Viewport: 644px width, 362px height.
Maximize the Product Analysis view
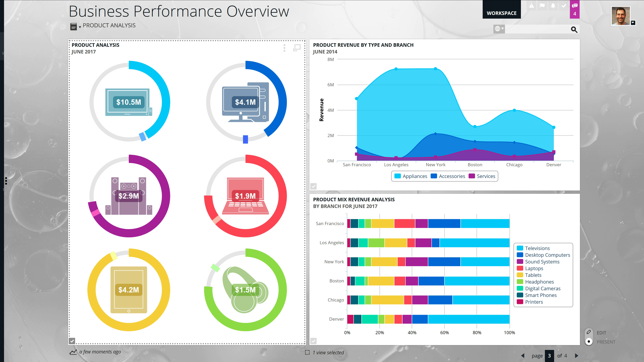(297, 47)
